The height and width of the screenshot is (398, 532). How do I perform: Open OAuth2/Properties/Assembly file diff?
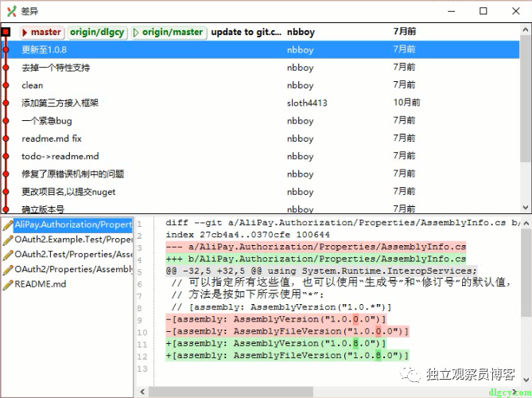73,270
